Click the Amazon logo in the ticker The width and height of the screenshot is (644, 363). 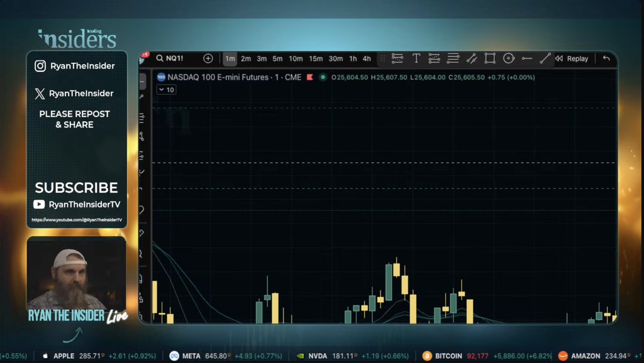point(563,356)
